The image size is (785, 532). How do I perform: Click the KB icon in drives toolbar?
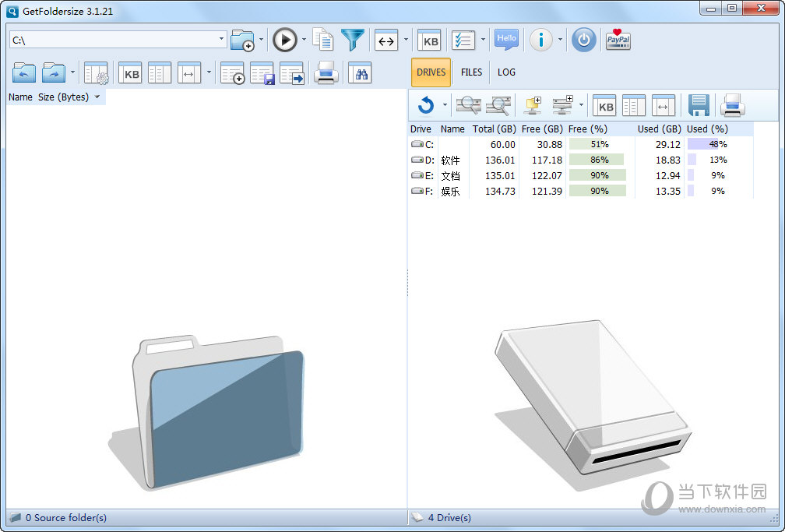(x=604, y=106)
